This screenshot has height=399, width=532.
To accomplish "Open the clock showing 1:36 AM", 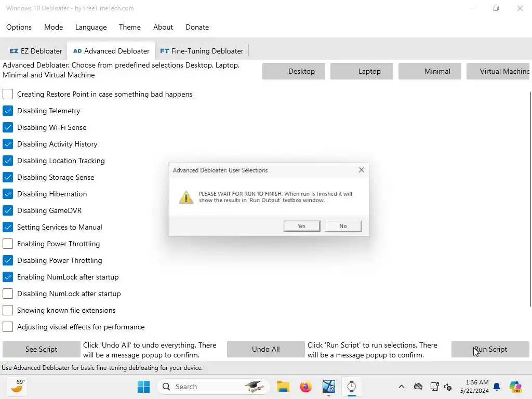I will point(474,387).
